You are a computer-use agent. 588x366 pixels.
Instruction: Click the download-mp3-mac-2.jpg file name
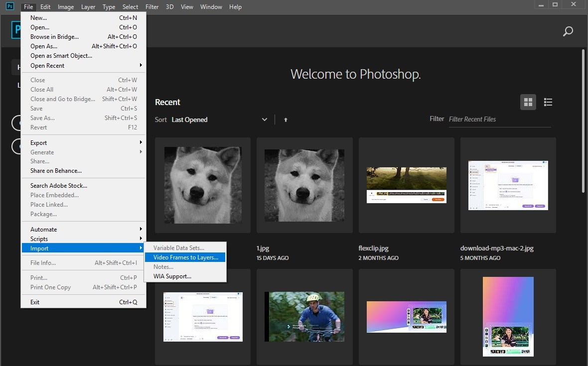[x=497, y=248]
